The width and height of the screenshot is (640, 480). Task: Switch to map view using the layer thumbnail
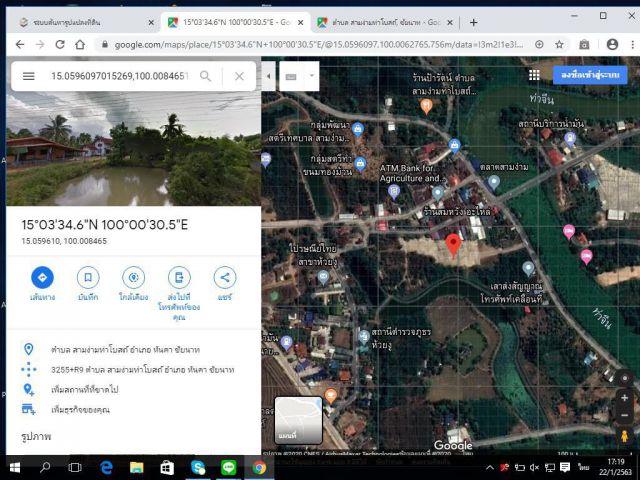pyautogui.click(x=298, y=420)
